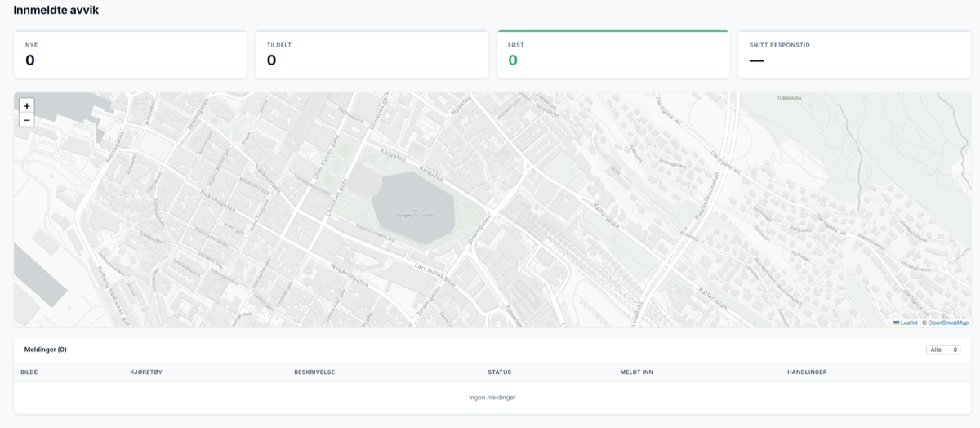Select the LØST summary card
Viewport: 980px width, 428px height.
(x=612, y=55)
